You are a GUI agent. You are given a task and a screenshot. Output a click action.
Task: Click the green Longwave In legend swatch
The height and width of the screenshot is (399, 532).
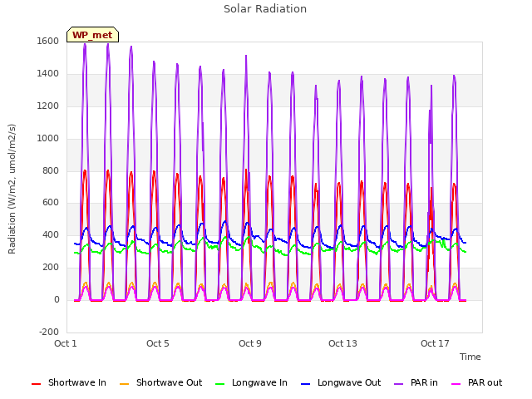click(x=220, y=384)
